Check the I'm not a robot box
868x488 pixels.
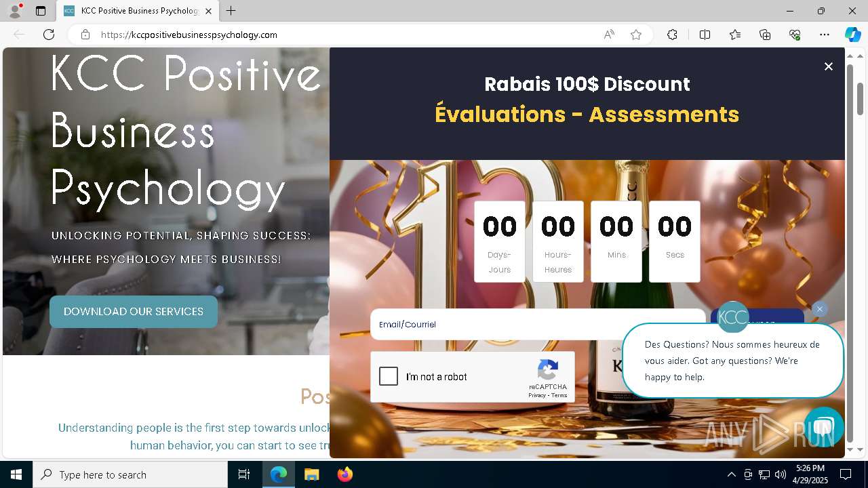(389, 376)
